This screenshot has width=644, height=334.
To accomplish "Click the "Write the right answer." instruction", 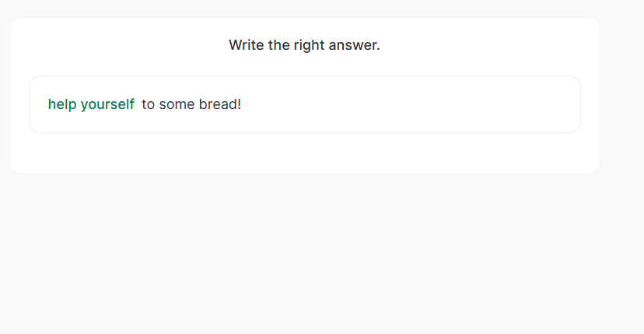I will tap(304, 45).
